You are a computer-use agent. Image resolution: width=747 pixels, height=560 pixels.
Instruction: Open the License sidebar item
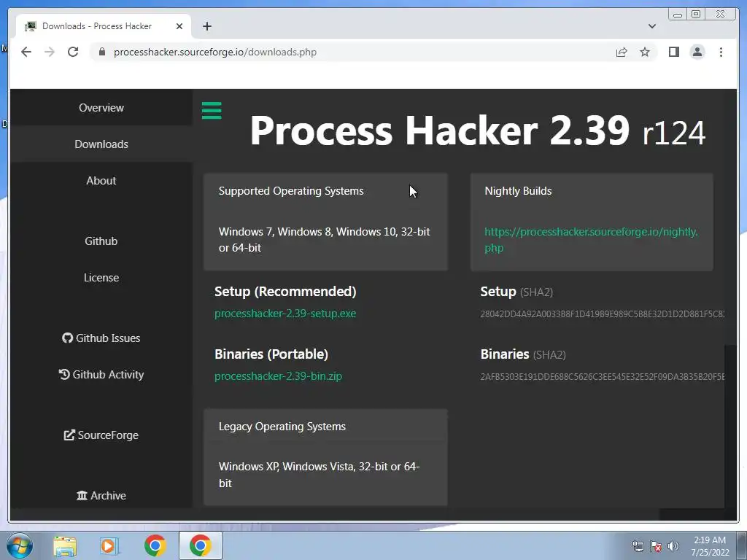click(x=101, y=278)
